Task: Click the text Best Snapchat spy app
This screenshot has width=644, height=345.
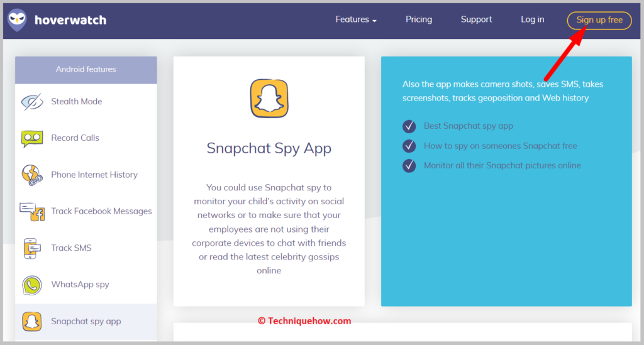Action: click(x=468, y=126)
